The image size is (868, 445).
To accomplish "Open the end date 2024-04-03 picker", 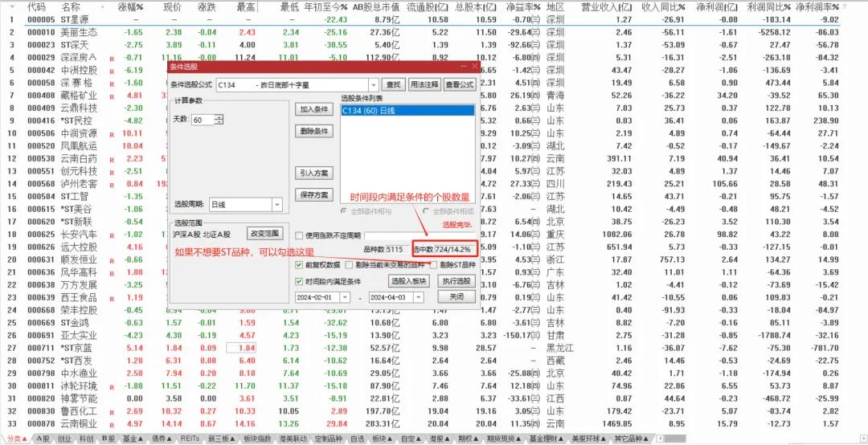I will (x=418, y=297).
